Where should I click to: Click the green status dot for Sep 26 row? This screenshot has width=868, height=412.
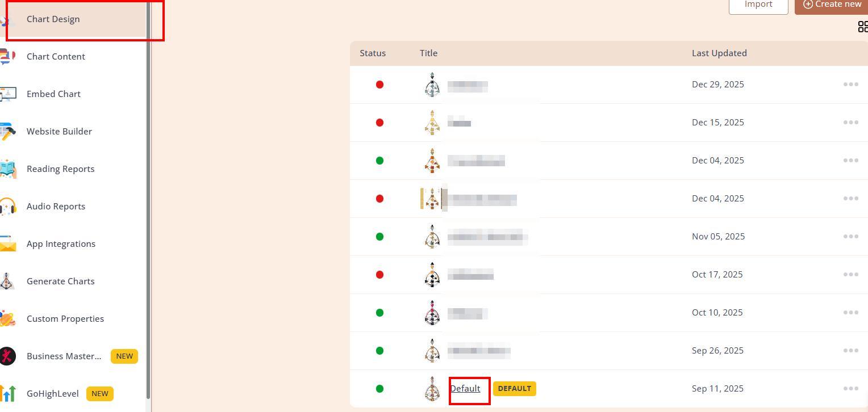pyautogui.click(x=379, y=351)
